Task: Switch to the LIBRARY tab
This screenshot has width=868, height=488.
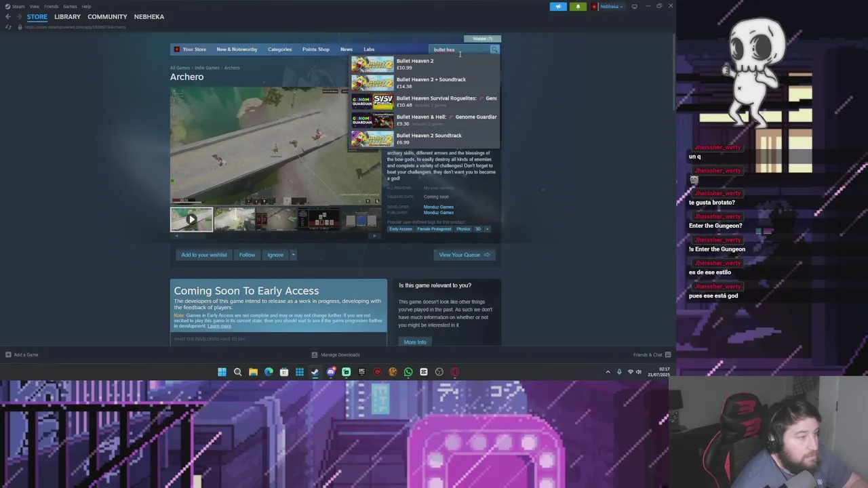Action: pos(67,16)
